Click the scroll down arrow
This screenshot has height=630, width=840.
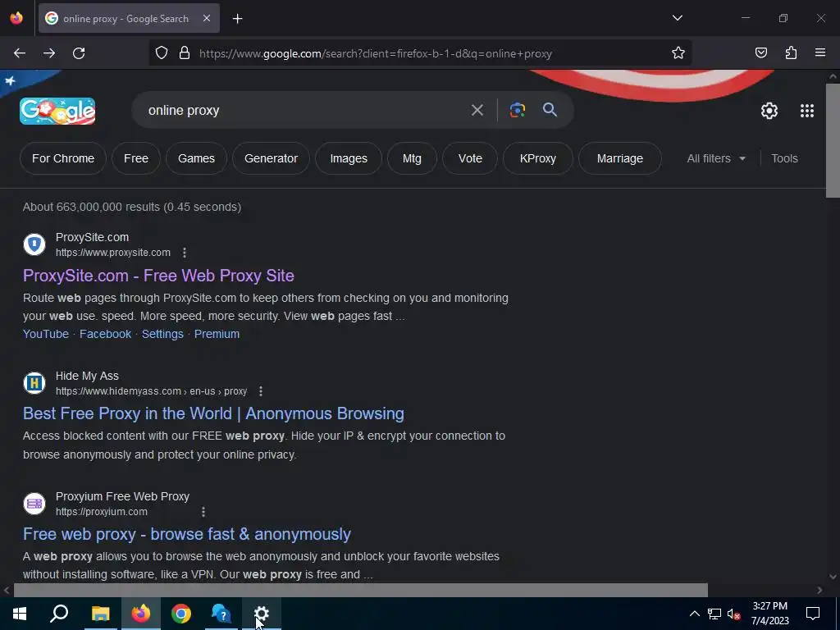[x=833, y=577]
